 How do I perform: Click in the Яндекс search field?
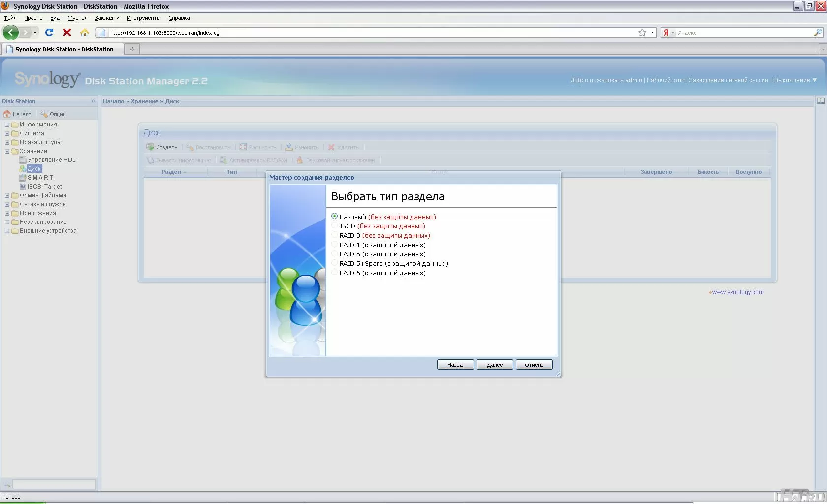pyautogui.click(x=743, y=33)
